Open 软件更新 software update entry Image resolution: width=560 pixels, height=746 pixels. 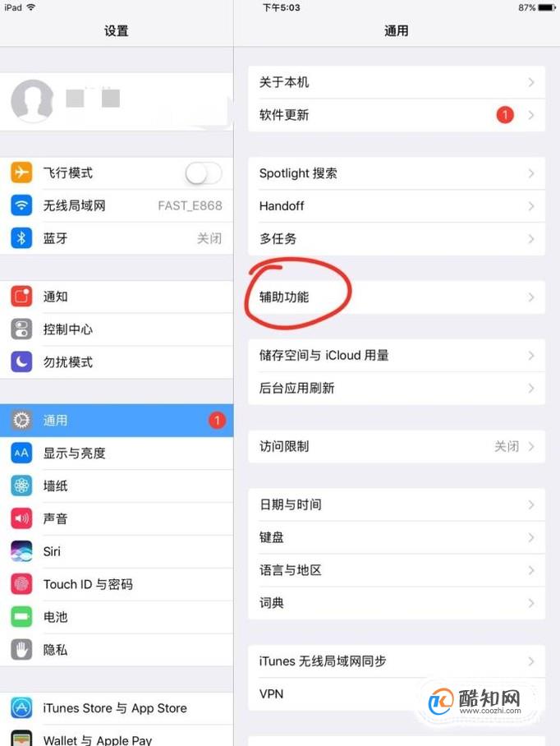point(397,115)
